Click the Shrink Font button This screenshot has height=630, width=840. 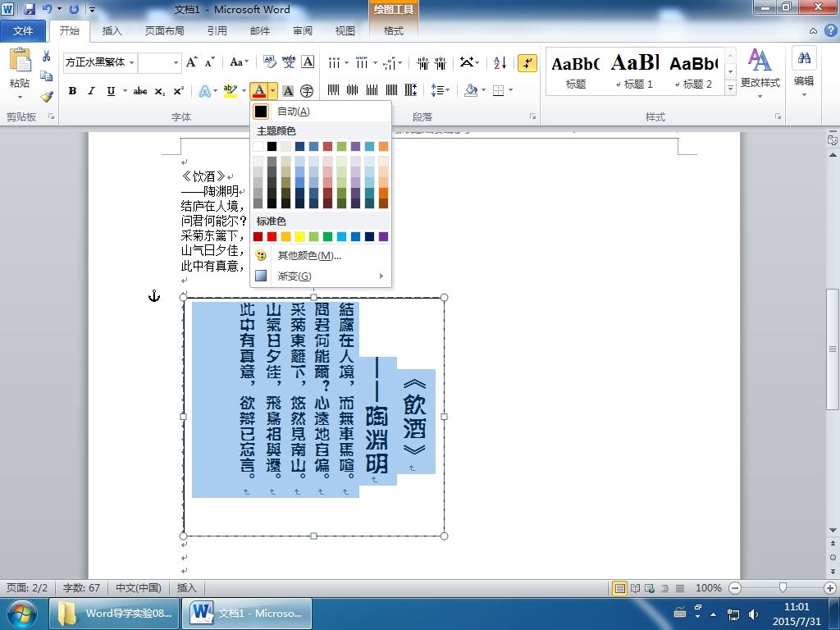[x=209, y=62]
